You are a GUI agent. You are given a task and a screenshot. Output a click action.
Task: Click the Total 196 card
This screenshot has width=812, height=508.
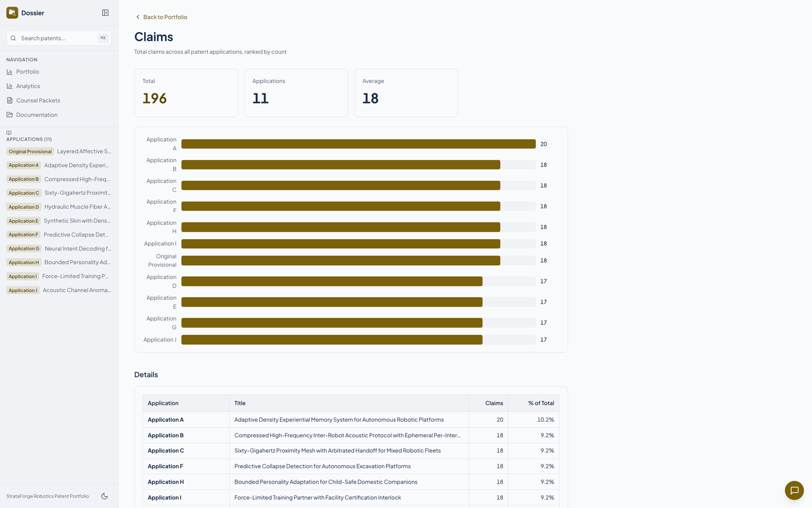pos(186,93)
